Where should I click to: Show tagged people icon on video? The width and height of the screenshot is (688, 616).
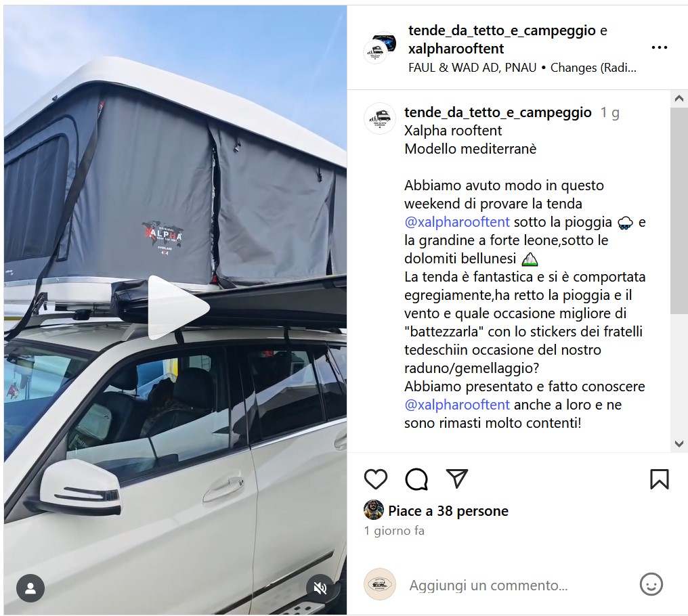click(30, 588)
